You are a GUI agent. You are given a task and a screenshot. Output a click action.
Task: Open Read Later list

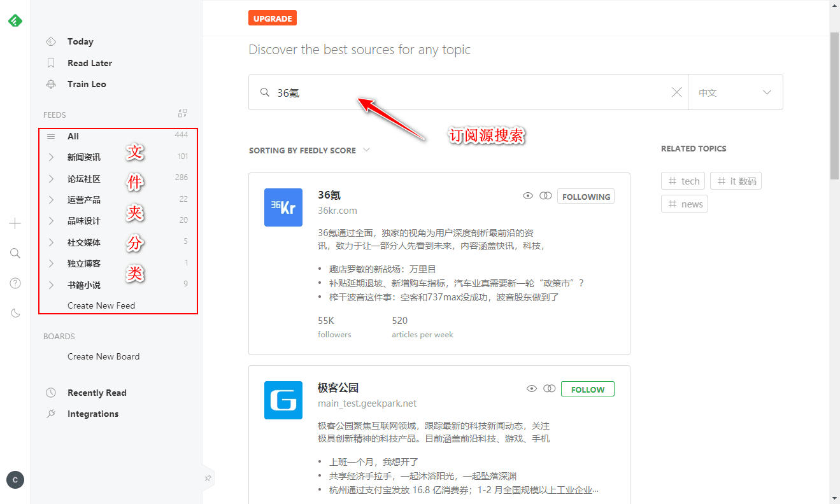90,63
